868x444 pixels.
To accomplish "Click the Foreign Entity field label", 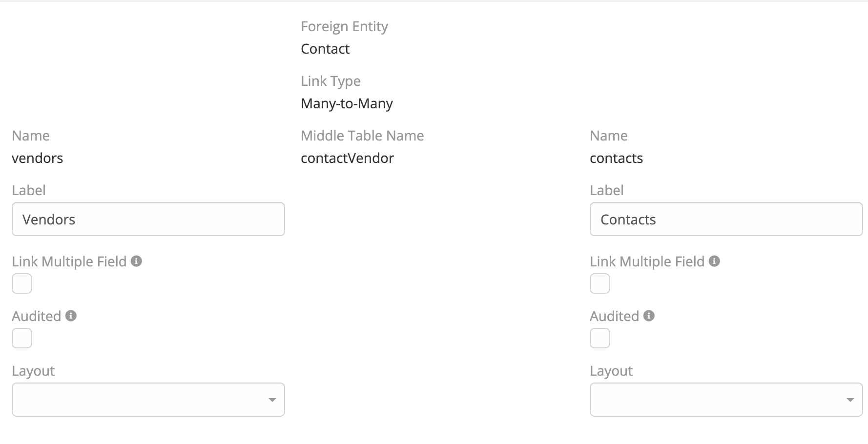I will [x=344, y=26].
